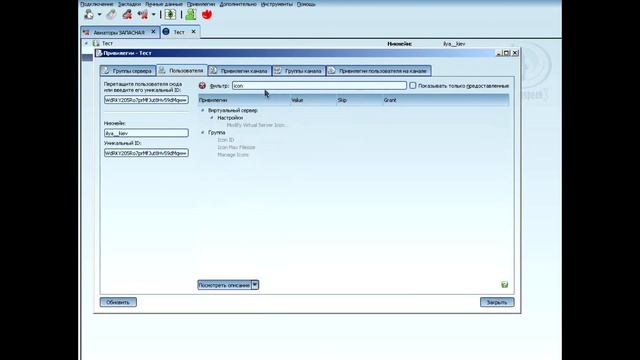Select the Пользователя tab
This screenshot has width=640, height=360.
[x=182, y=70]
